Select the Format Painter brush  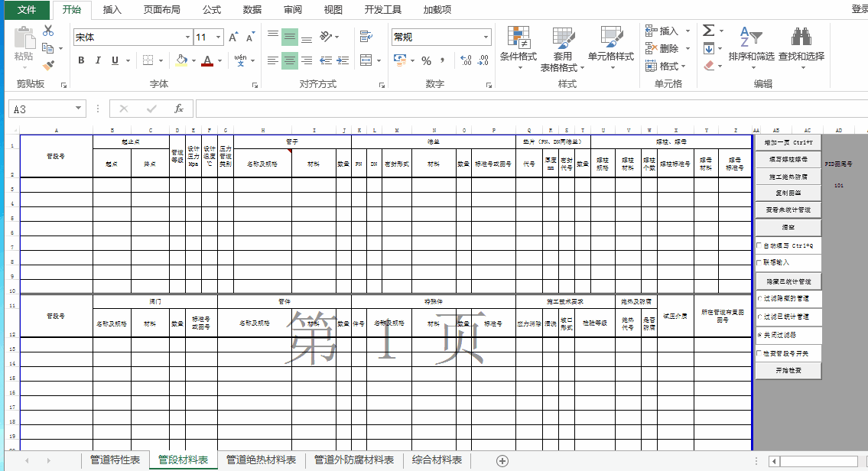[x=48, y=66]
